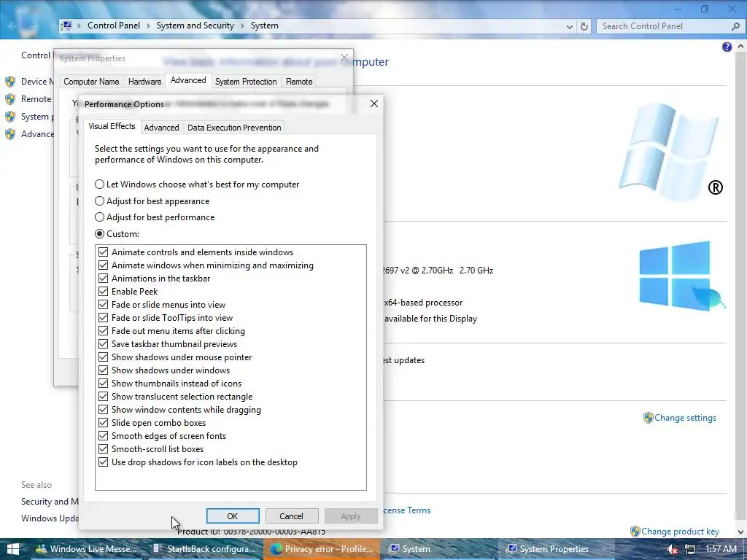This screenshot has width=747, height=560.
Task: Click the shield icon next to Device Manager
Action: tap(10, 82)
